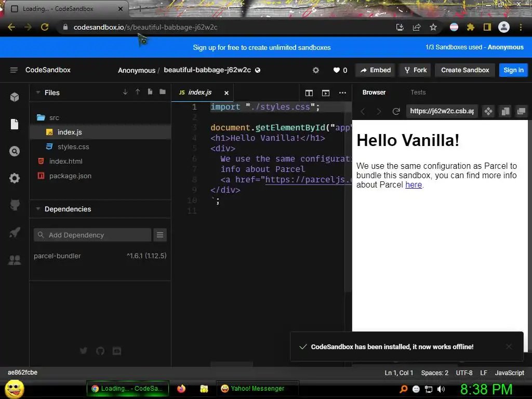Image resolution: width=532 pixels, height=399 pixels.
Task: Switch to the Tests tab
Action: point(418,92)
